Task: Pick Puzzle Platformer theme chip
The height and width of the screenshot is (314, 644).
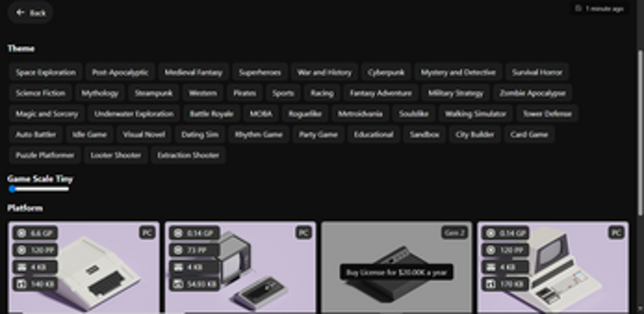Action: 45,155
